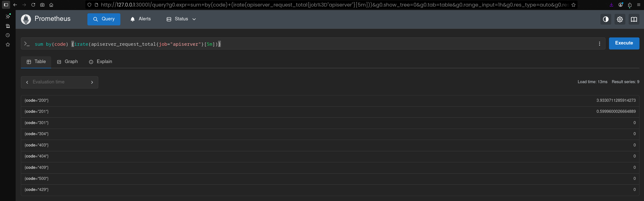Viewport: 644px width, 201px height.
Task: Step evaluation time backward
Action: pyautogui.click(x=27, y=82)
